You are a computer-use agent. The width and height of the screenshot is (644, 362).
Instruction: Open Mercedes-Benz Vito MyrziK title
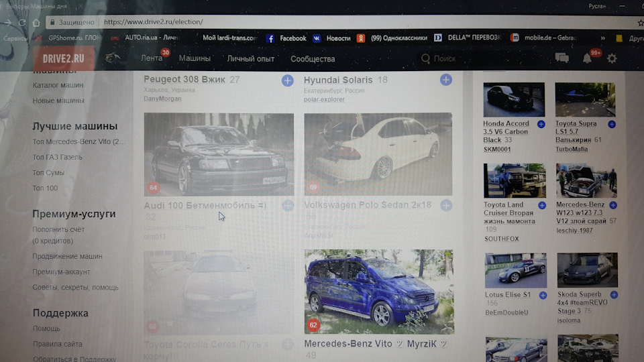pyautogui.click(x=376, y=343)
